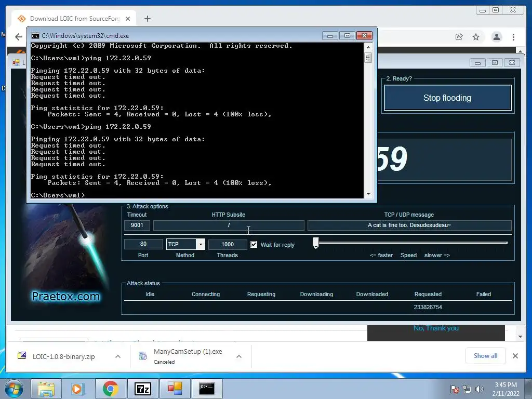Viewport: 532px width, 399px height.
Task: Click the attack Speed slider handle
Action: tap(316, 243)
